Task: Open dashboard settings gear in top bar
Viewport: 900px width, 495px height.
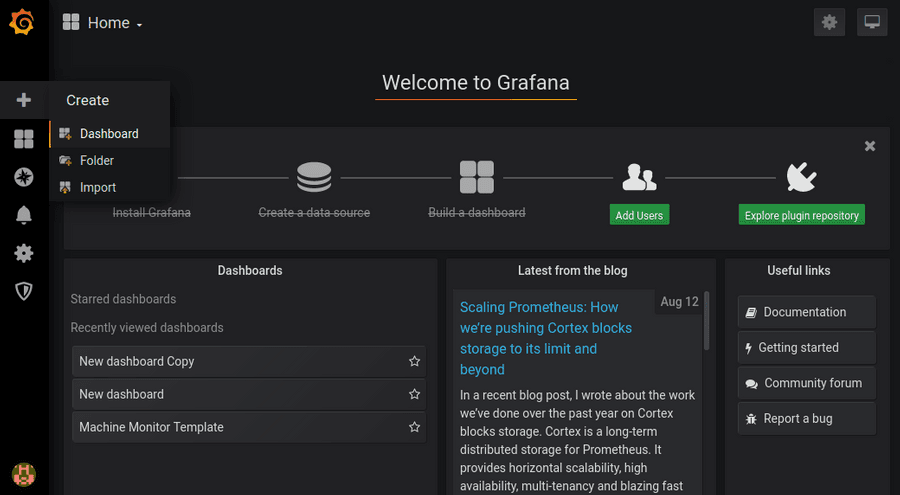Action: [x=829, y=22]
